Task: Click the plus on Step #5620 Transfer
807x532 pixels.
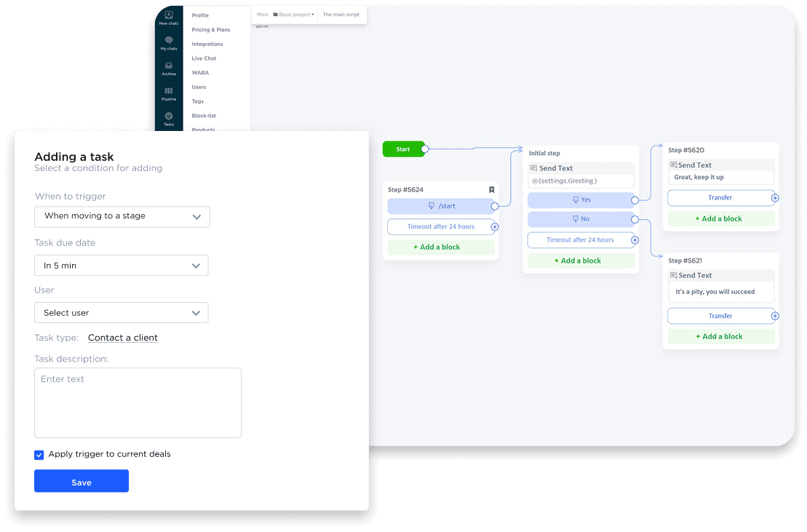Action: pos(775,198)
